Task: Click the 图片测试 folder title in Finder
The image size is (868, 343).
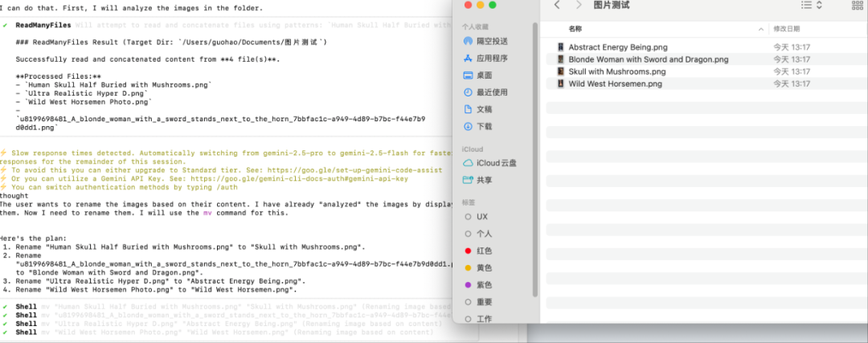Action: (611, 5)
